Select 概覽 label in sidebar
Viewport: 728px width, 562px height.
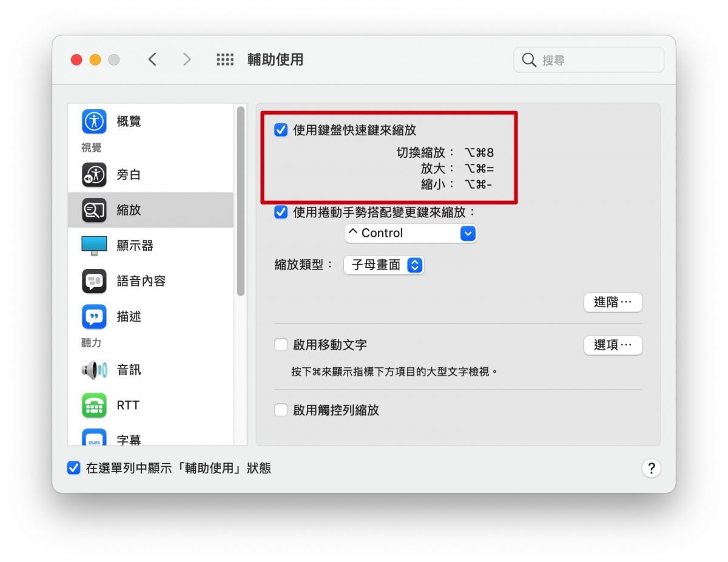click(x=129, y=121)
